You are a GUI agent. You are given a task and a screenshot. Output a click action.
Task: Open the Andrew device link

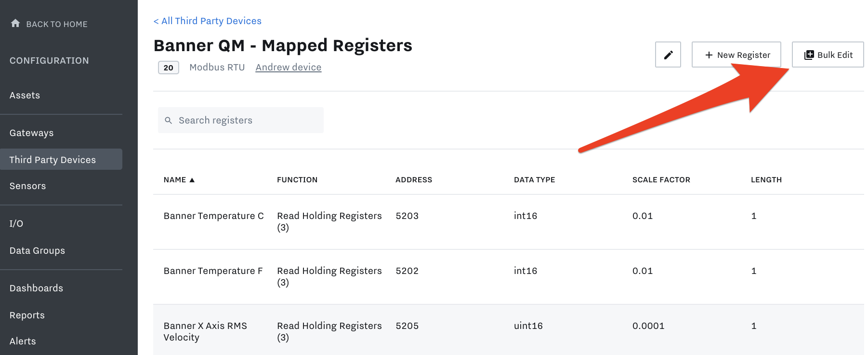click(288, 67)
